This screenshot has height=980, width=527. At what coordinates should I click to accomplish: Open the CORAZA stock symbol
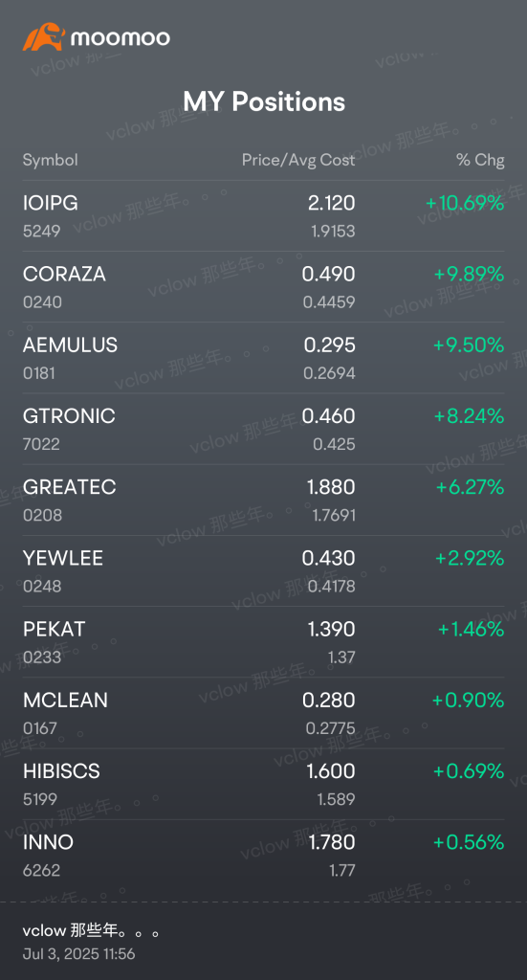(x=64, y=274)
